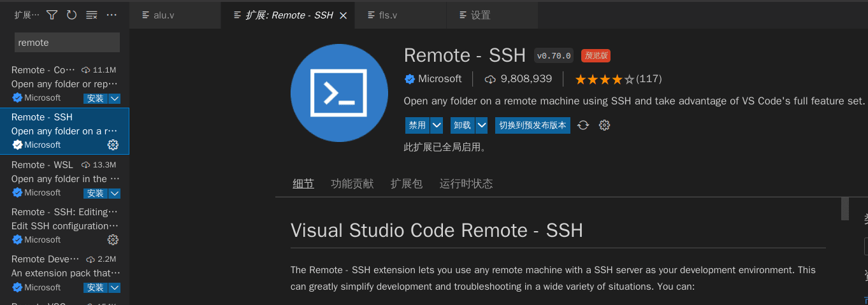Open the extension detail manage gear
The image size is (868, 305).
pyautogui.click(x=605, y=125)
